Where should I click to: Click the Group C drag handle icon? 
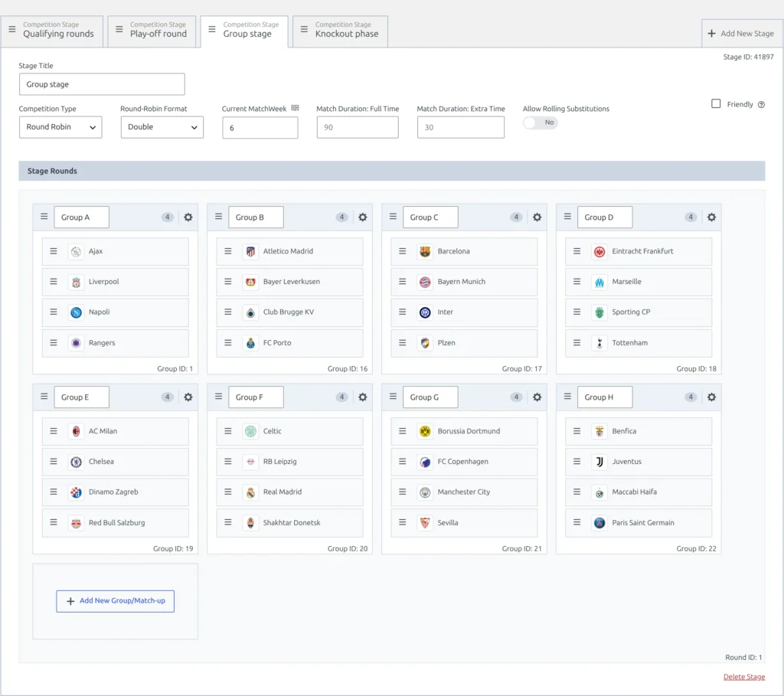(393, 217)
